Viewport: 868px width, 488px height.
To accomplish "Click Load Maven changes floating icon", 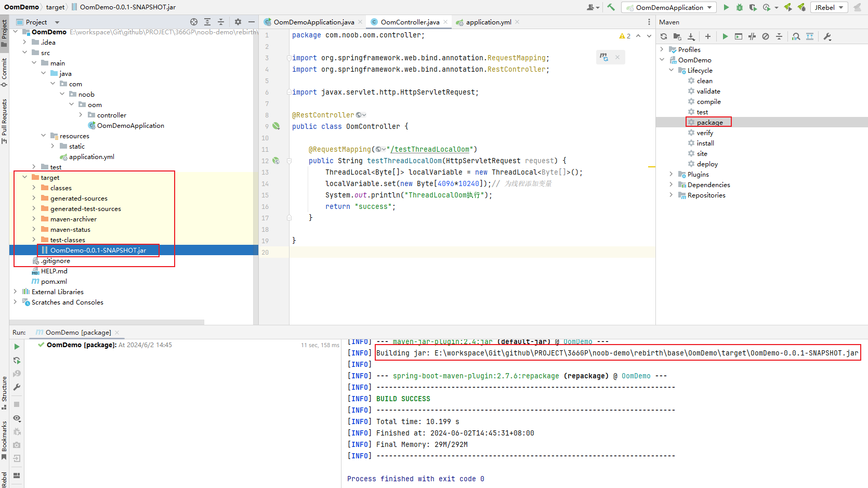I will 604,57.
